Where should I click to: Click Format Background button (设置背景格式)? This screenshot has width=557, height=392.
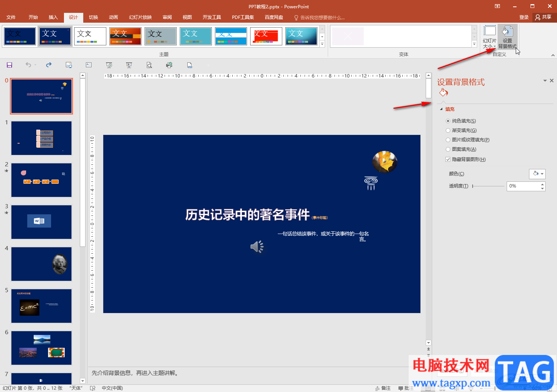coord(507,37)
